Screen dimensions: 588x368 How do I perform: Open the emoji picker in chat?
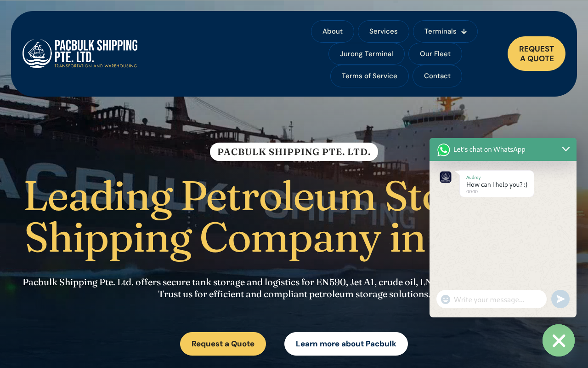pos(445,299)
